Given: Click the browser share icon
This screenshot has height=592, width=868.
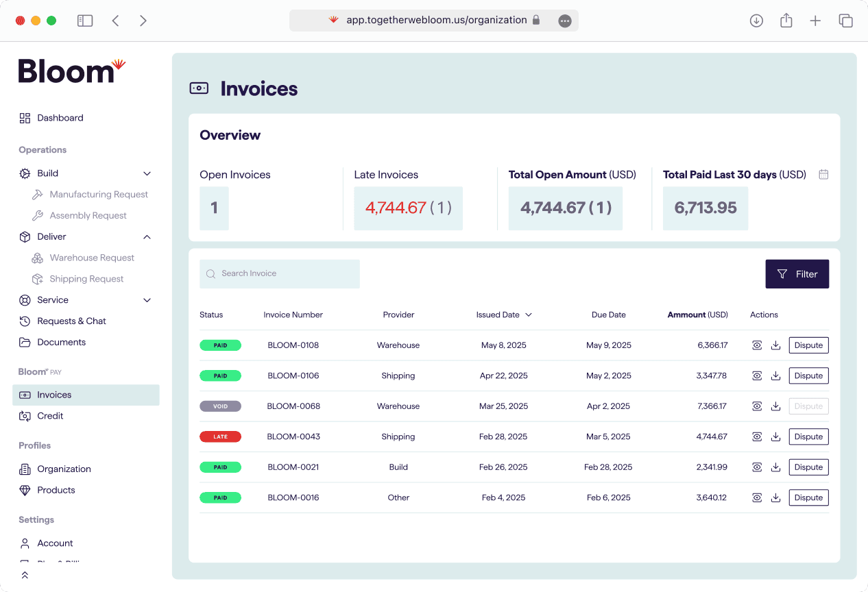Looking at the screenshot, I should [786, 21].
